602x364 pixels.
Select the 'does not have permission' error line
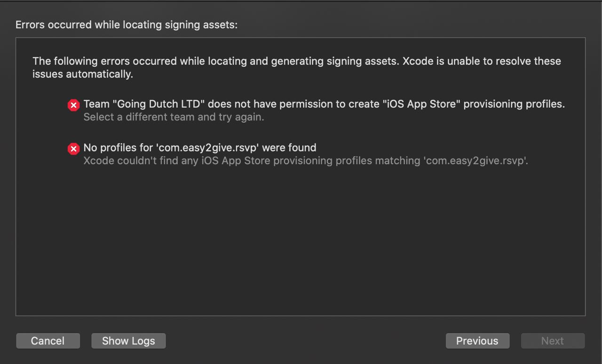(x=324, y=104)
